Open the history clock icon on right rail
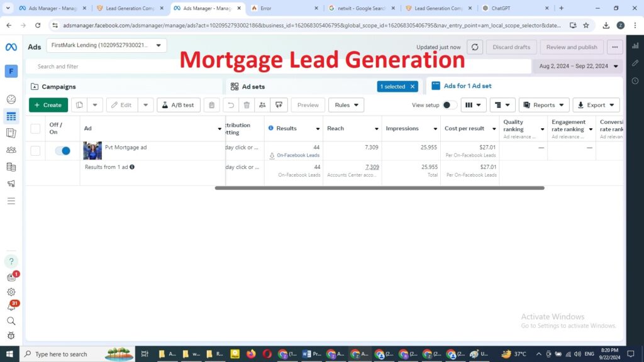644x362 pixels. [x=635, y=81]
